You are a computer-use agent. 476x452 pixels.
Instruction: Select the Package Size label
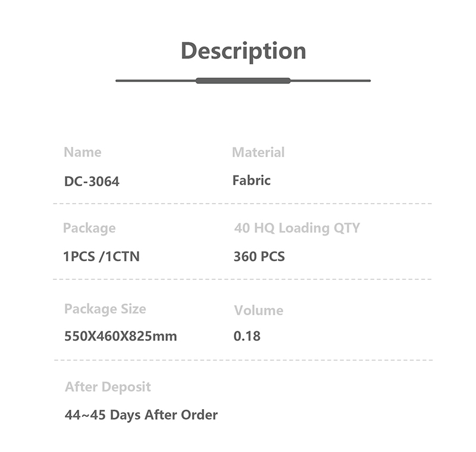tap(105, 309)
